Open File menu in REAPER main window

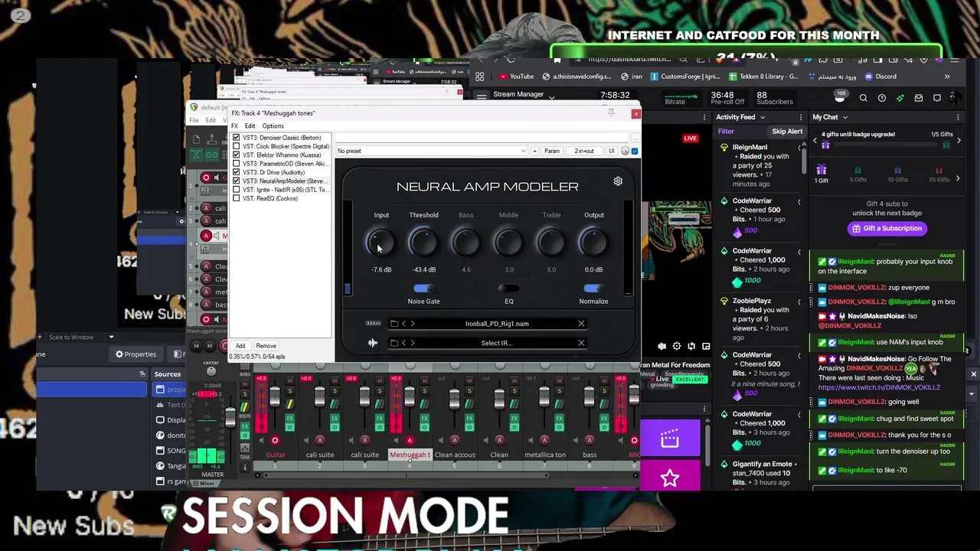(194, 120)
